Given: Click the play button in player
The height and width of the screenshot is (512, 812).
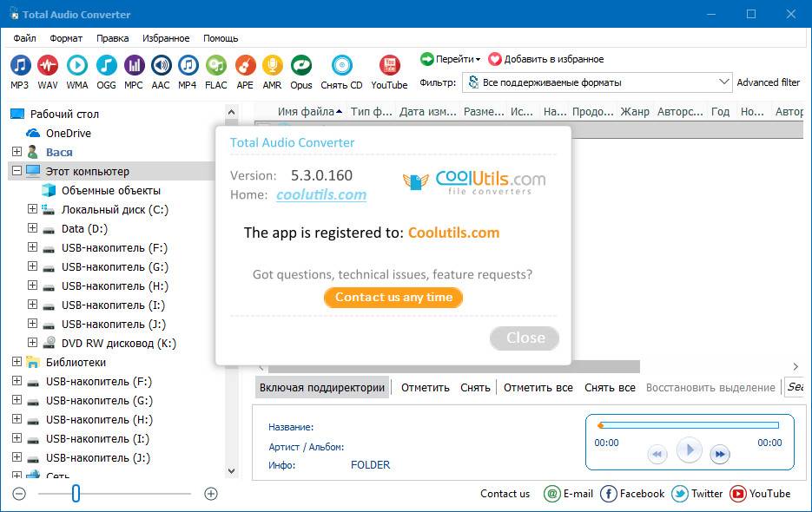Looking at the screenshot, I should pyautogui.click(x=690, y=450).
